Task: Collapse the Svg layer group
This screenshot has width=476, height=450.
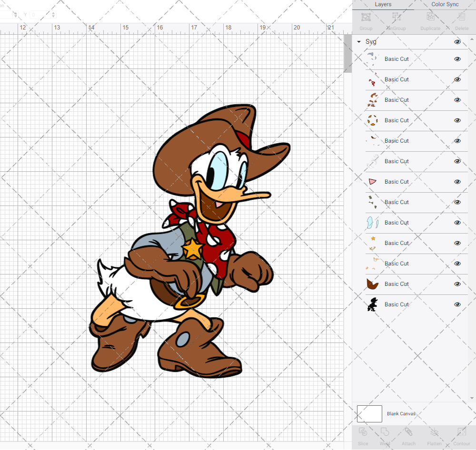Action: click(359, 41)
